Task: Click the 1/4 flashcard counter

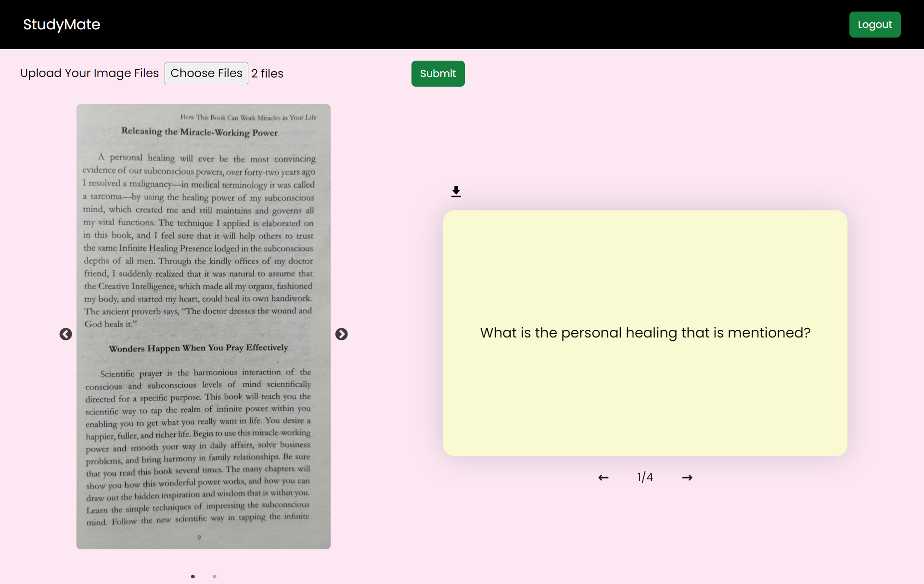Action: tap(645, 477)
